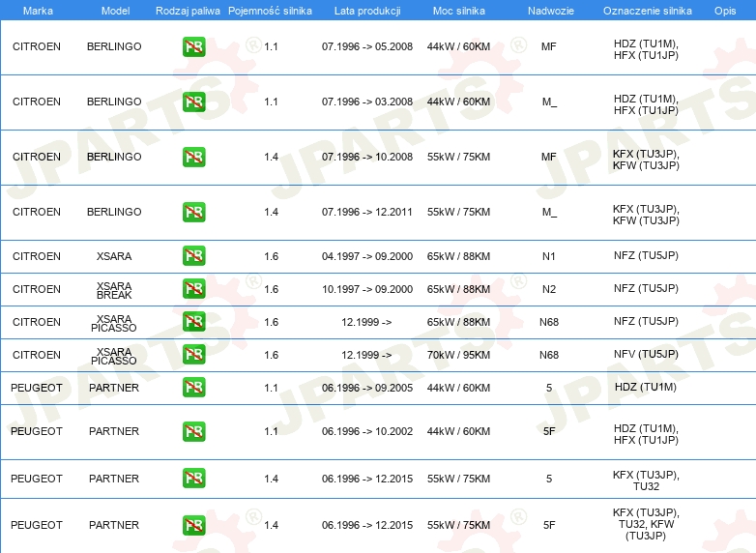Click petrol fuel icon in Xsara Break row
Screen dimensions: 756x553
193,289
